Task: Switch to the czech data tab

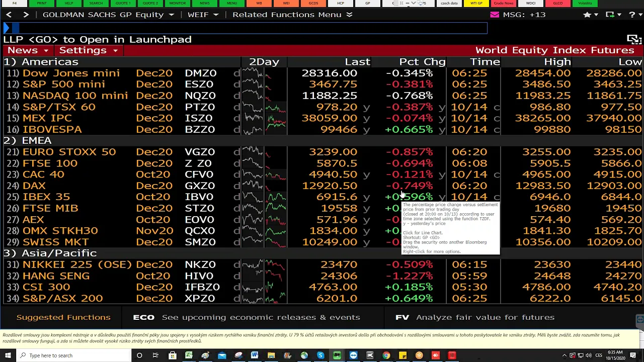Action: pos(449,3)
